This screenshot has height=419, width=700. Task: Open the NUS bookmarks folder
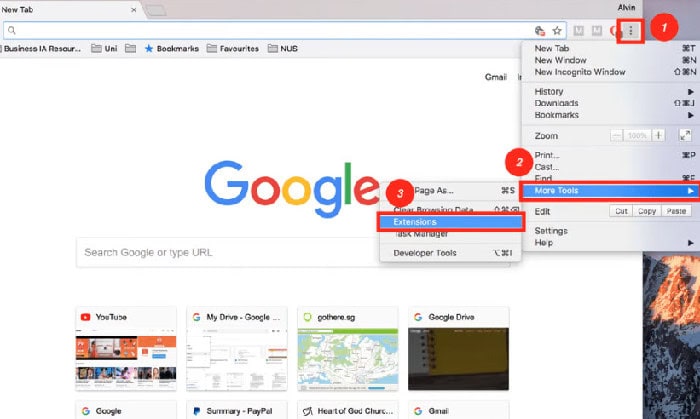point(283,49)
